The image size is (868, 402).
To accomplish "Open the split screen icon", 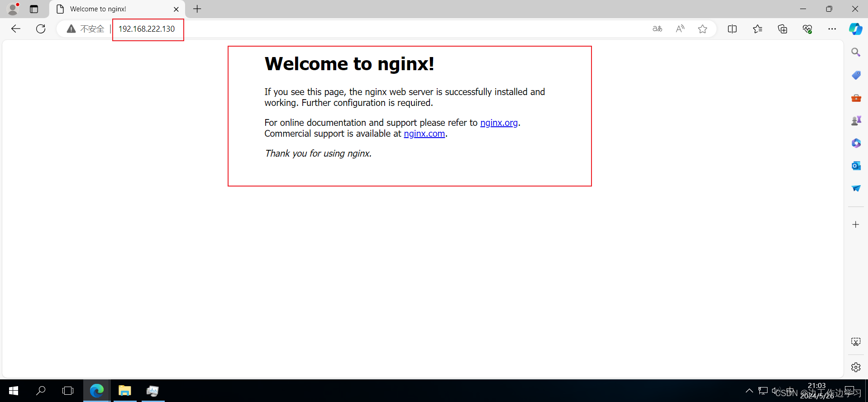I will [x=732, y=29].
